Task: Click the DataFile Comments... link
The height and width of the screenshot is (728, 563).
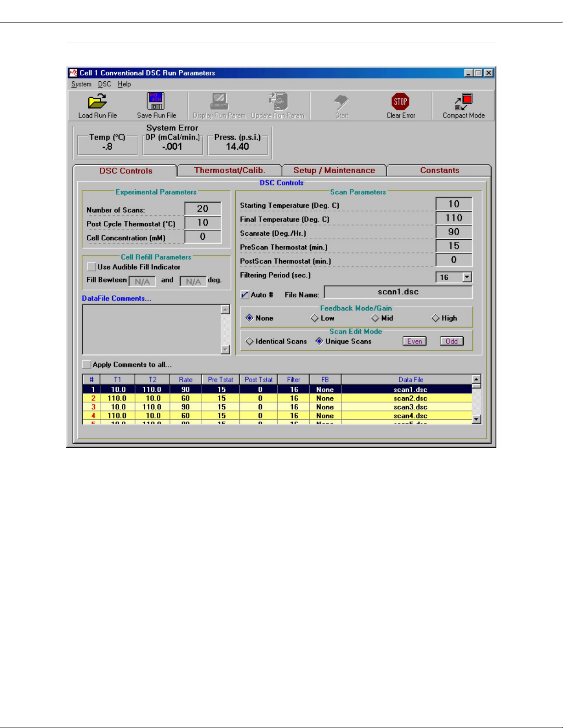Action: [x=116, y=299]
